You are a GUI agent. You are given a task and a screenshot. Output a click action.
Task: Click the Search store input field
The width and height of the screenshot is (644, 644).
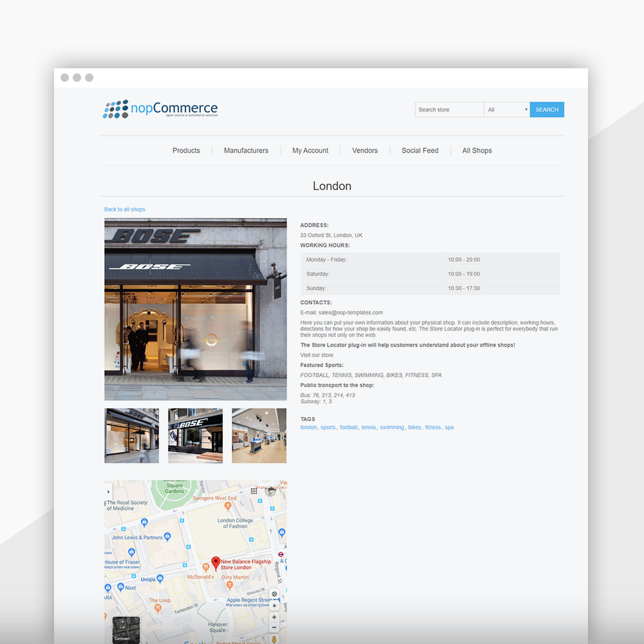[x=450, y=109]
